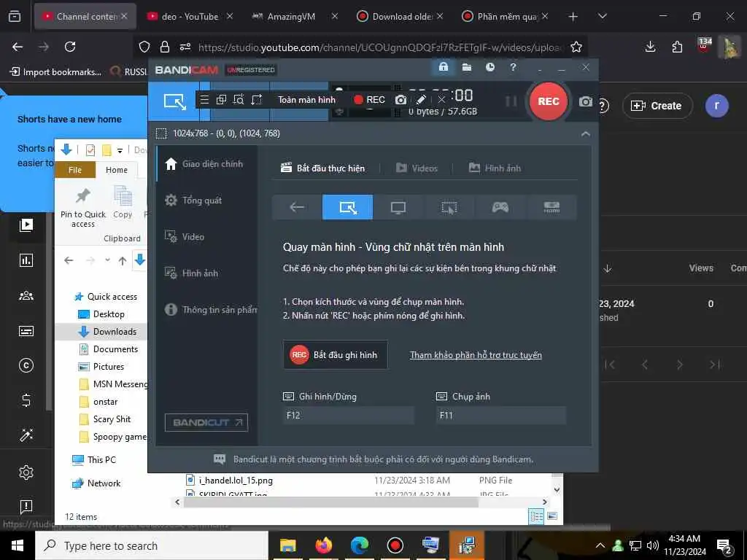
Task: Click Pin to Quick access in Explorer
Action: 83,207
